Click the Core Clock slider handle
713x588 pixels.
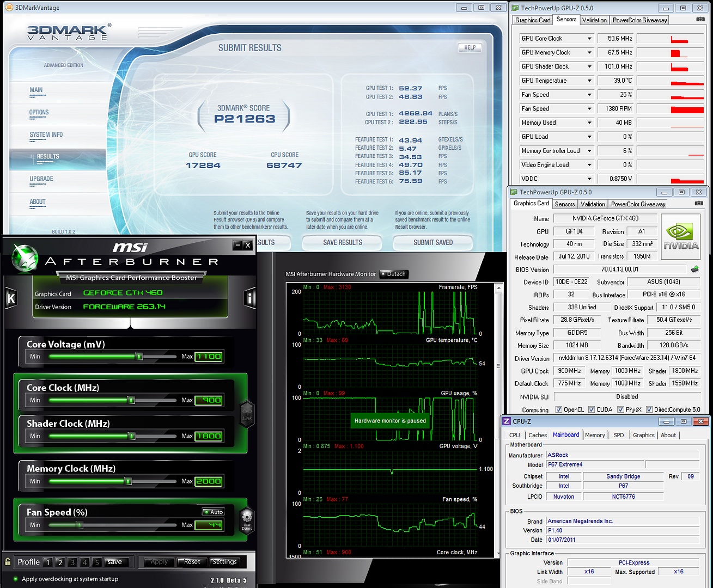(x=131, y=400)
